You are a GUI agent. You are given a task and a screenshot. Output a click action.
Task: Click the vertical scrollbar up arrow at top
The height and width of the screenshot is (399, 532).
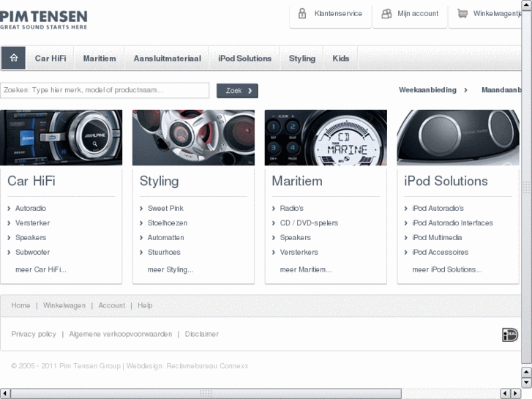pyautogui.click(x=527, y=5)
